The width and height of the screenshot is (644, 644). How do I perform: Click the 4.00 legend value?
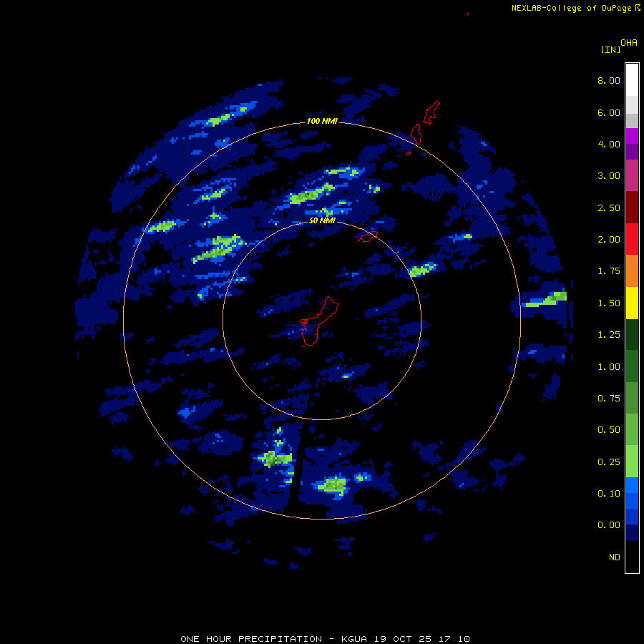click(609, 144)
